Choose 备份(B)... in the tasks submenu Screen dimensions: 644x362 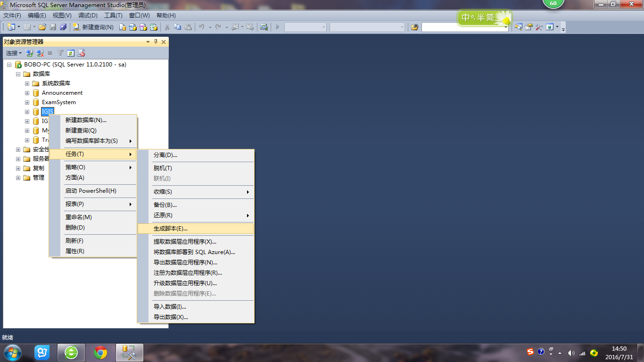(165, 205)
